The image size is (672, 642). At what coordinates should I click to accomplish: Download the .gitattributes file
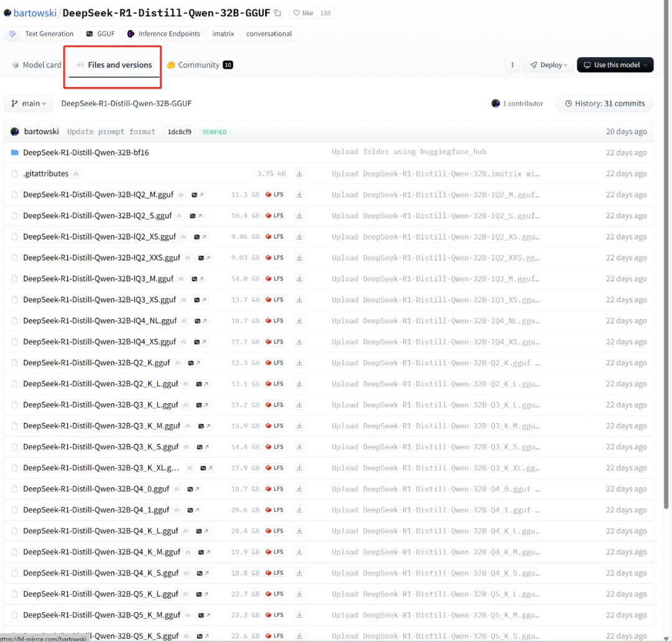(299, 174)
